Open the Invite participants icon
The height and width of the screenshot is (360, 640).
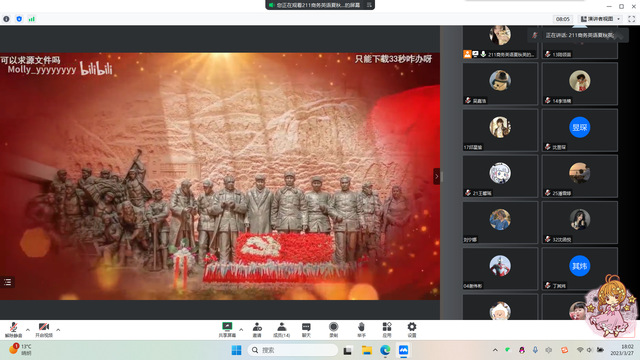(x=257, y=330)
